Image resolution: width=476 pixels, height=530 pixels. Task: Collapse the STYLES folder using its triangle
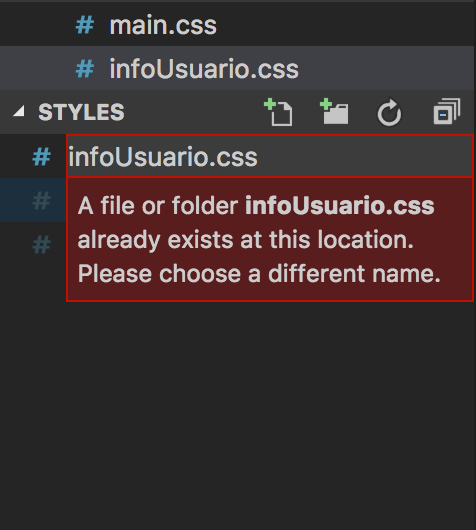(19, 111)
